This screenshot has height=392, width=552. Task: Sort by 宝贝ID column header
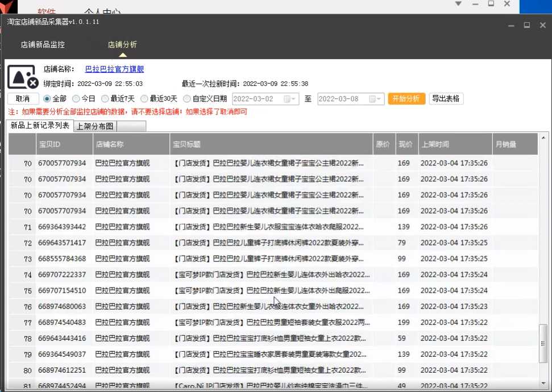point(64,144)
